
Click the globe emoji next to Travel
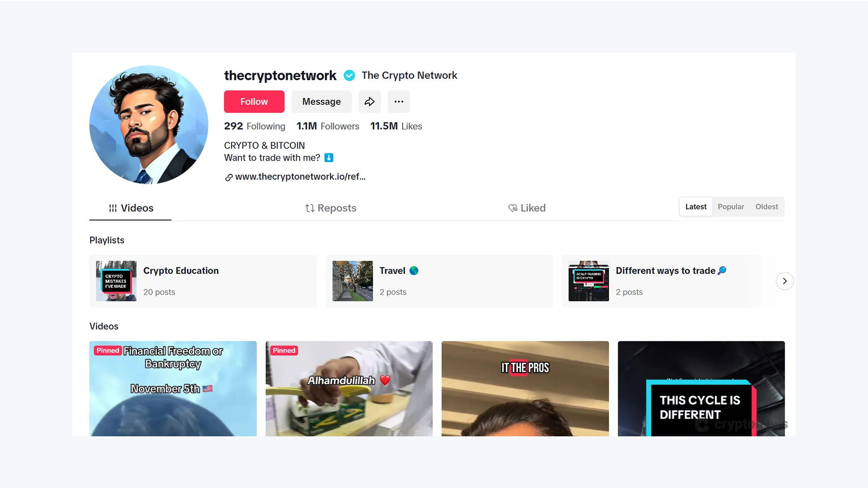(414, 271)
